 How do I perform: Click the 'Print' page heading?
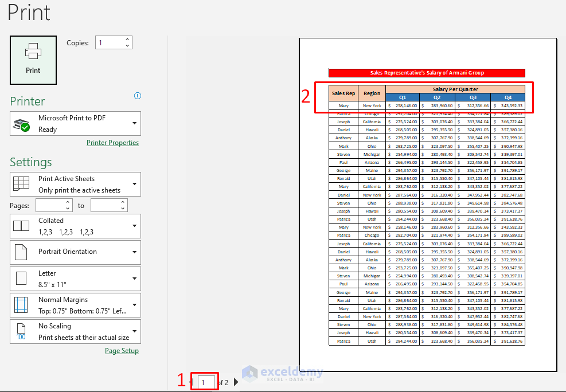[x=29, y=12]
